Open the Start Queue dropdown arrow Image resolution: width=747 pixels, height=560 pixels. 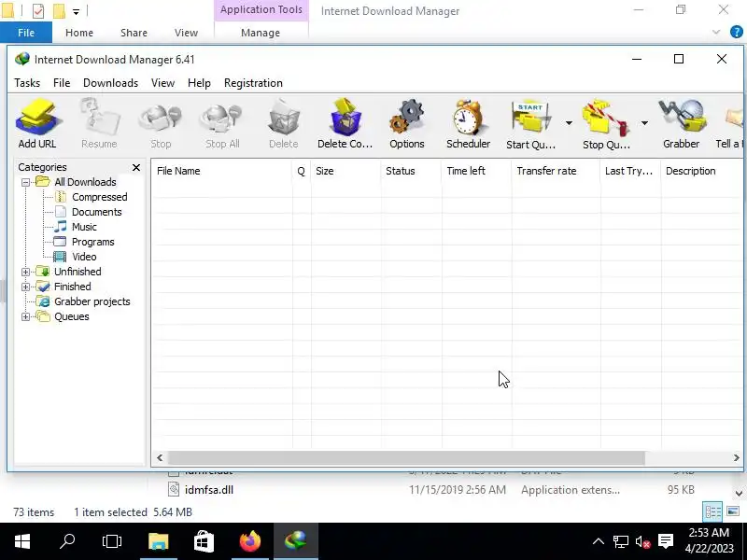pyautogui.click(x=569, y=123)
